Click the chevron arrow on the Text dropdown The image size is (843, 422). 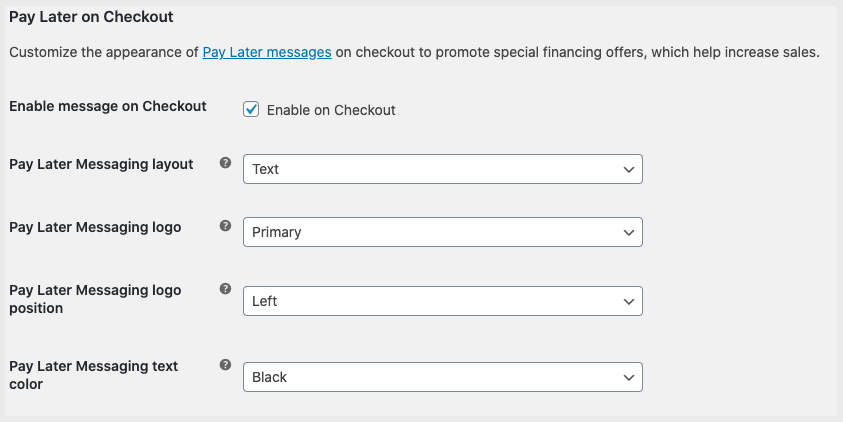629,169
